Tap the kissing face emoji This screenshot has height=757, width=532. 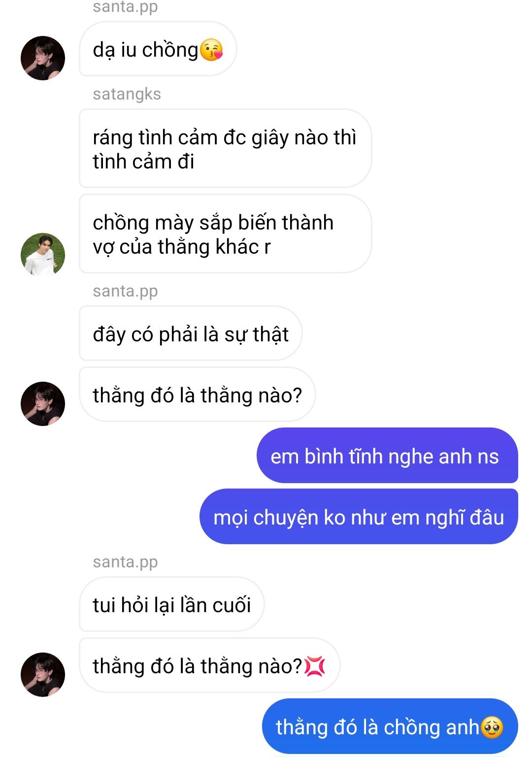212,50
